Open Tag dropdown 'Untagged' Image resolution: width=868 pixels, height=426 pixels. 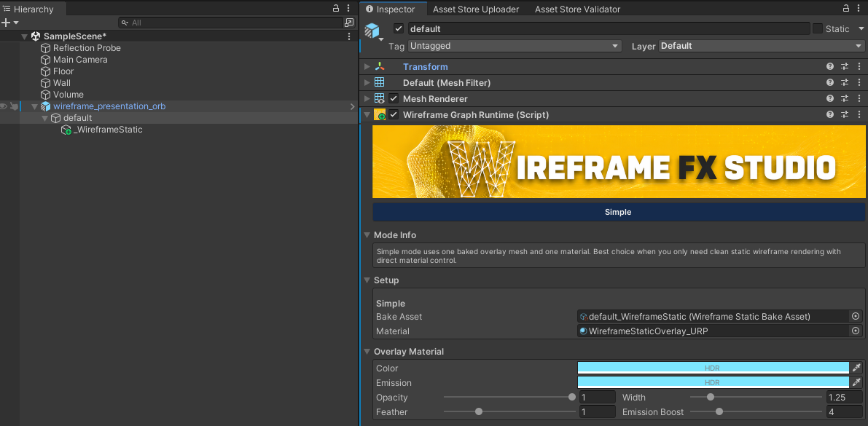click(x=515, y=46)
